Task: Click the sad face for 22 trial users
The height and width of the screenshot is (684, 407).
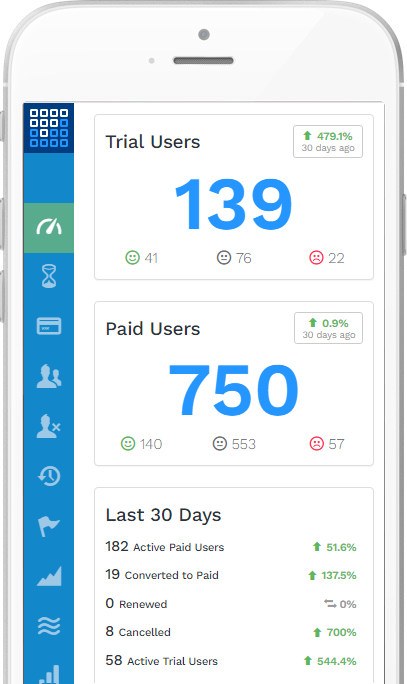Action: click(316, 257)
